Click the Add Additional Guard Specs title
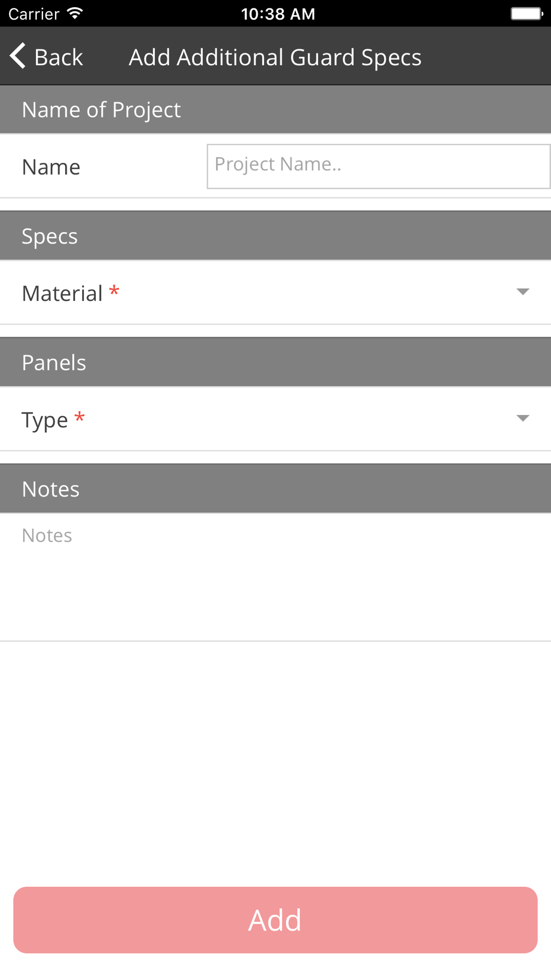The height and width of the screenshot is (980, 551). tap(275, 57)
